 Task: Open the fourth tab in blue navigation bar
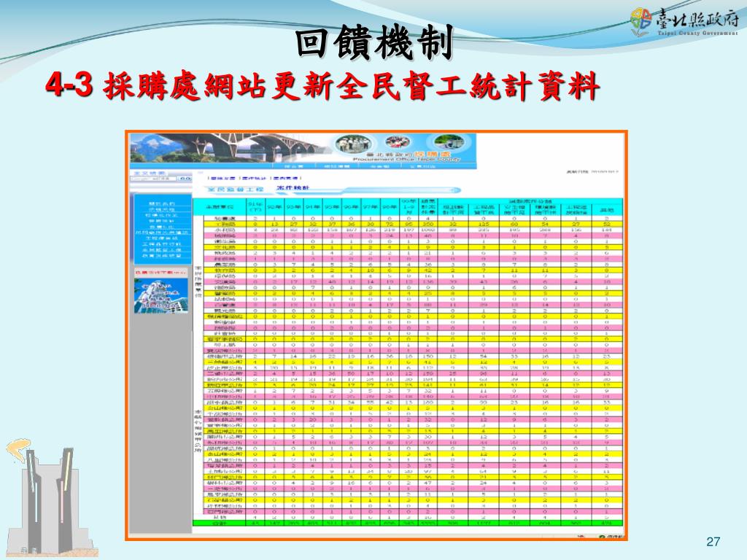coord(422,166)
